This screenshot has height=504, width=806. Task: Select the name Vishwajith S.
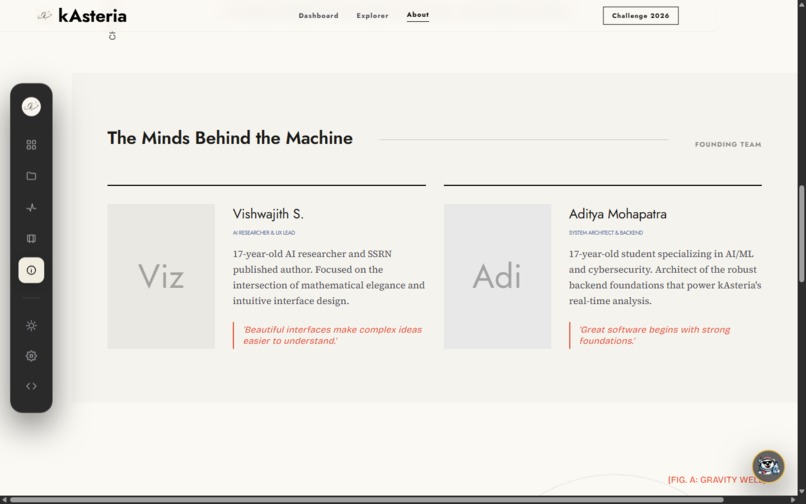[x=268, y=214]
